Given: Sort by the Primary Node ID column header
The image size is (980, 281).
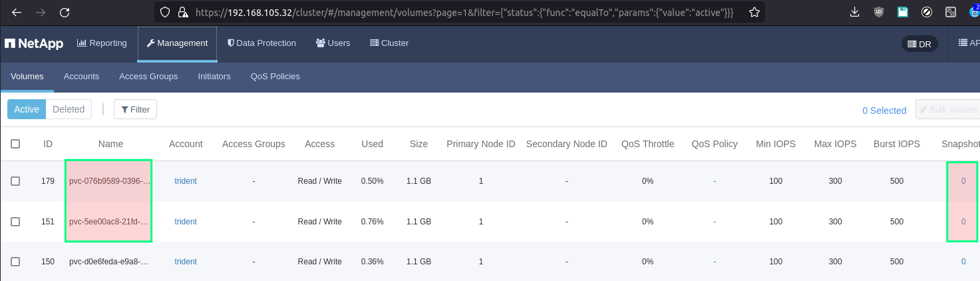Looking at the screenshot, I should [481, 144].
